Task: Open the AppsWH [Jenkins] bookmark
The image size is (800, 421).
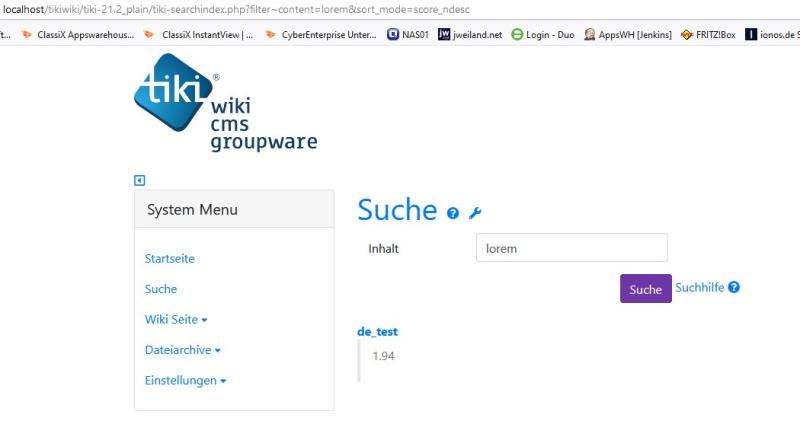Action: 628,35
